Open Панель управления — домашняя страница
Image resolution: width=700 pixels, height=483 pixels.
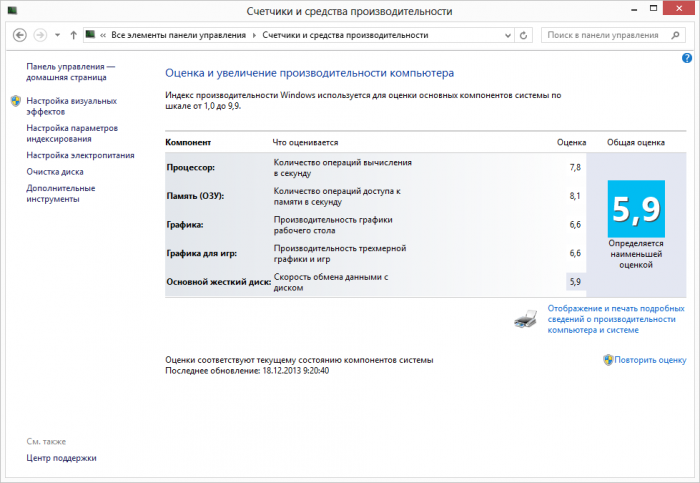coord(71,72)
